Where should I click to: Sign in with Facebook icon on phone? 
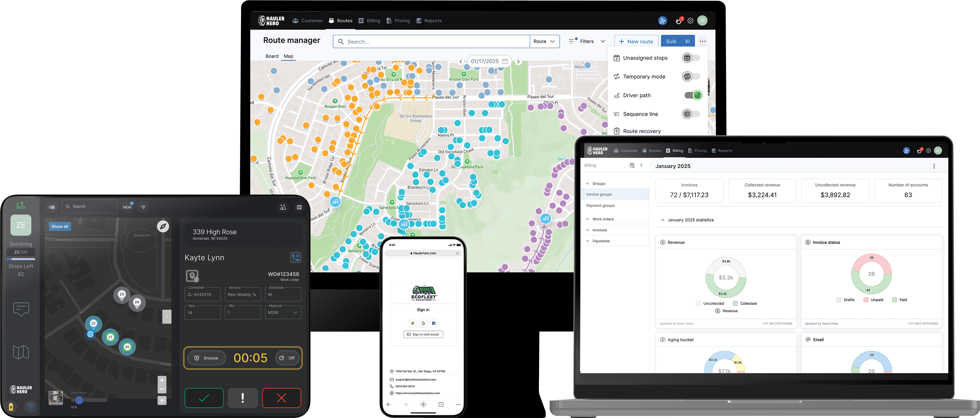pyautogui.click(x=434, y=323)
